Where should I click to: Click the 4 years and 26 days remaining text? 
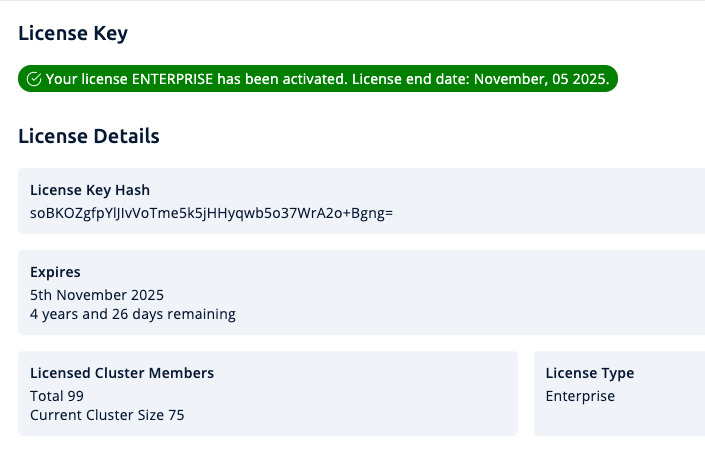point(133,314)
